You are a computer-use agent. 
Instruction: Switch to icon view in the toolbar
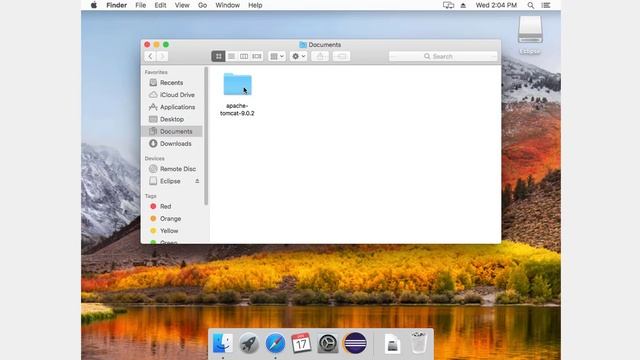coord(218,56)
